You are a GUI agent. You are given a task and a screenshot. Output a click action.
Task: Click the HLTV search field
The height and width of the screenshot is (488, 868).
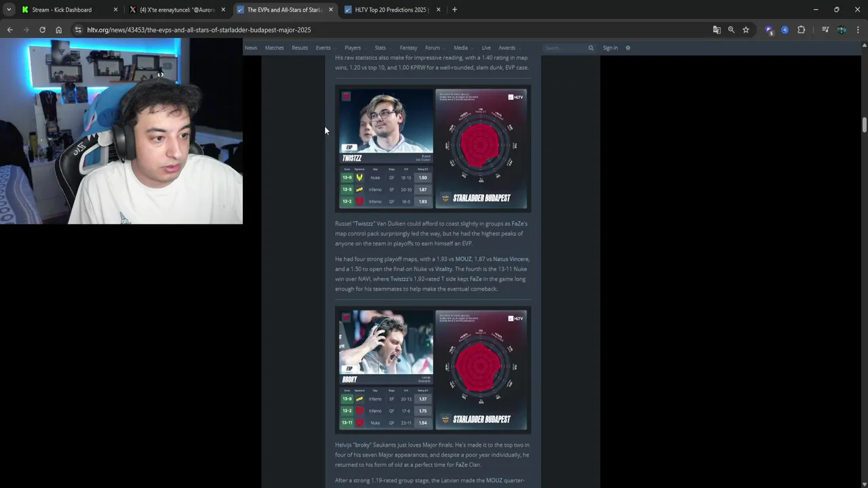(565, 48)
